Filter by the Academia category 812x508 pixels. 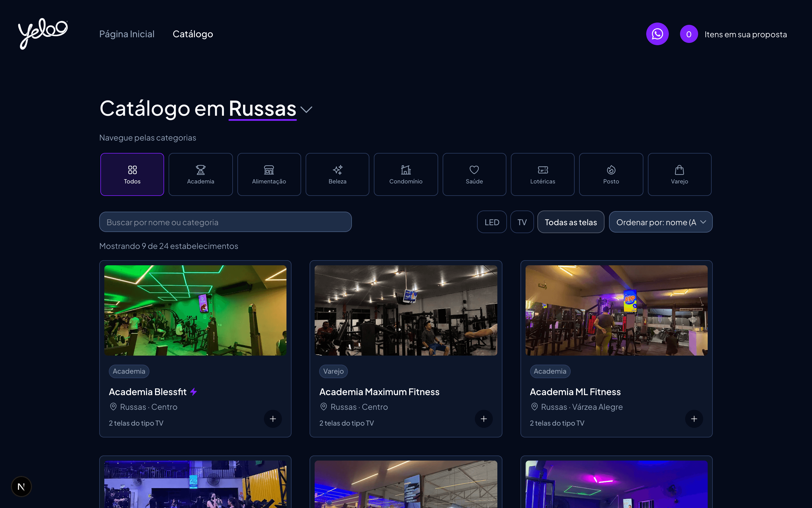click(x=201, y=174)
